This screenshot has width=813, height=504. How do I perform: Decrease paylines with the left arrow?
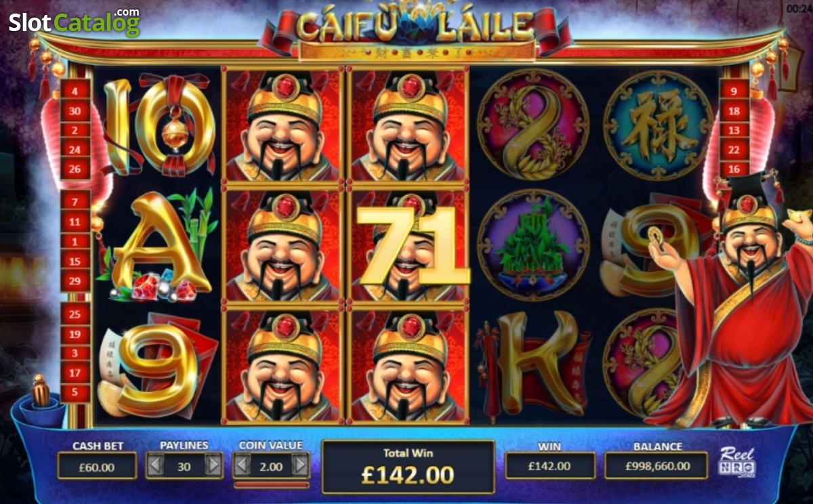(x=156, y=465)
